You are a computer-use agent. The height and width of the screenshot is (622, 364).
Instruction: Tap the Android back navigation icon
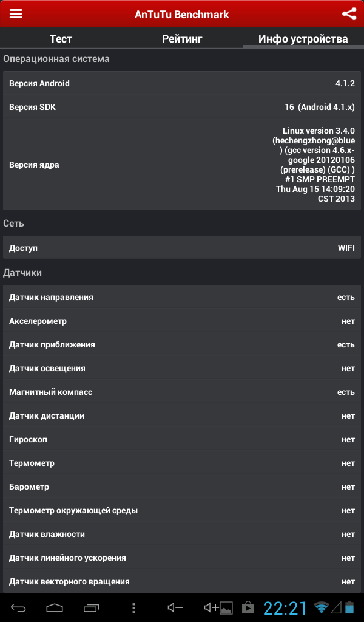click(x=18, y=607)
